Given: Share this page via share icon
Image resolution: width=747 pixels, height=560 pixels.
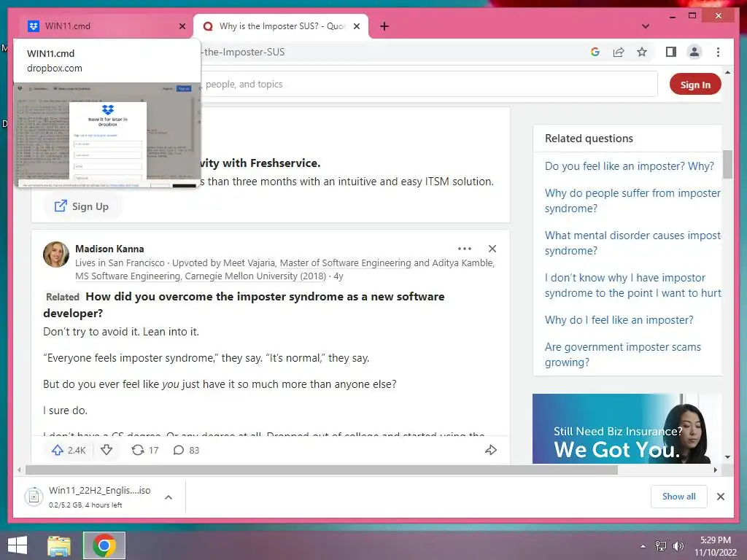Looking at the screenshot, I should click(619, 52).
